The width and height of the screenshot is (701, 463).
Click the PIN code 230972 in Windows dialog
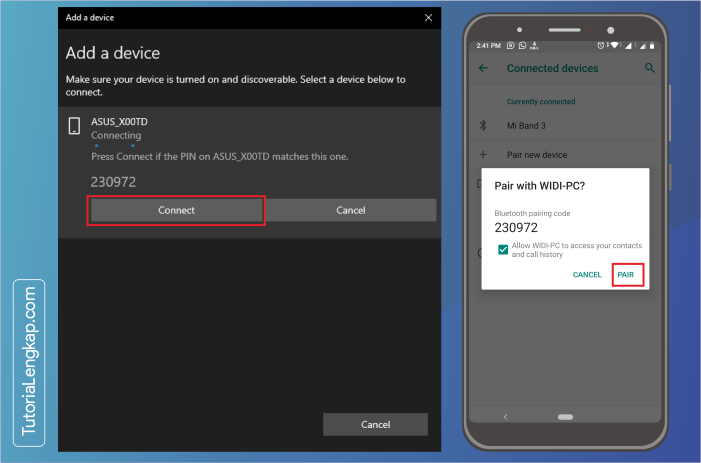(x=113, y=182)
